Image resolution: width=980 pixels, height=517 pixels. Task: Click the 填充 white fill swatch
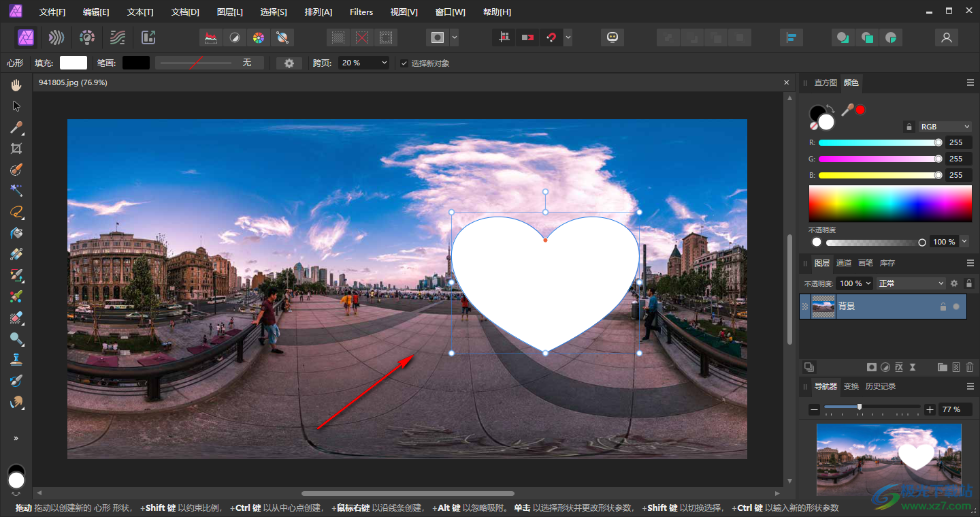click(73, 63)
